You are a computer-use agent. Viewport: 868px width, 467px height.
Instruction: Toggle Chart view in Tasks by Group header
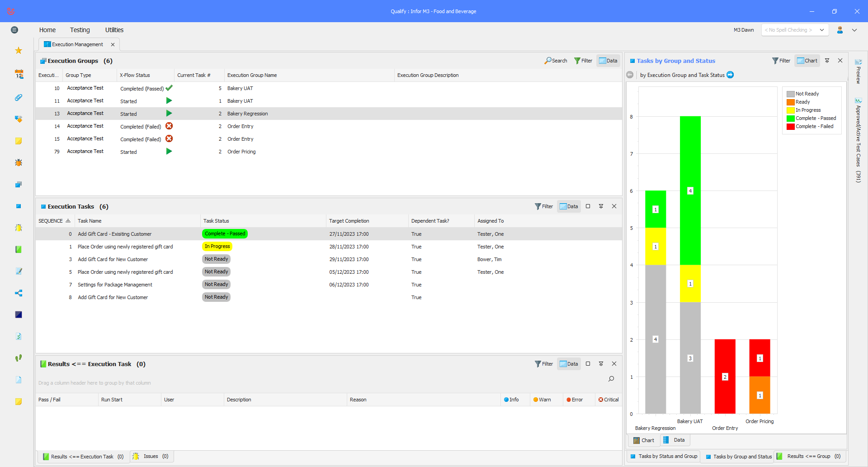point(807,61)
